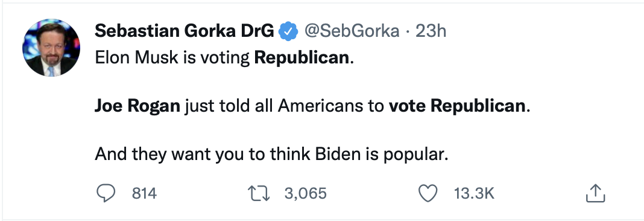This screenshot has width=644, height=221.
Task: Click the sentence 'And they want you to think Biden is popular.'
Action: (x=271, y=155)
